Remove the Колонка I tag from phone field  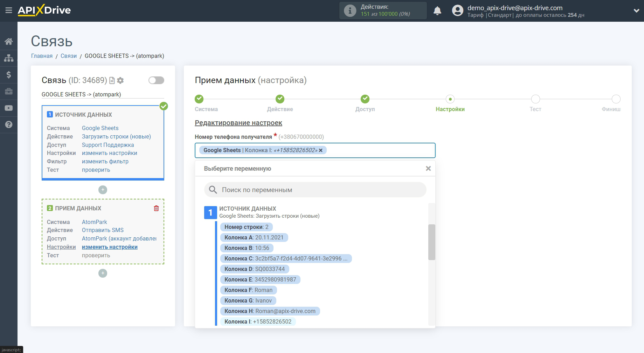pos(321,150)
